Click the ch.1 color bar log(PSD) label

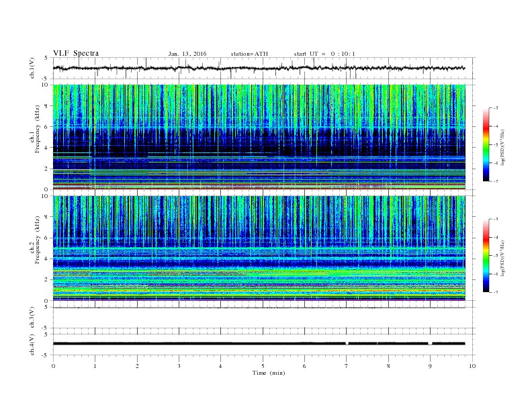coord(503,146)
